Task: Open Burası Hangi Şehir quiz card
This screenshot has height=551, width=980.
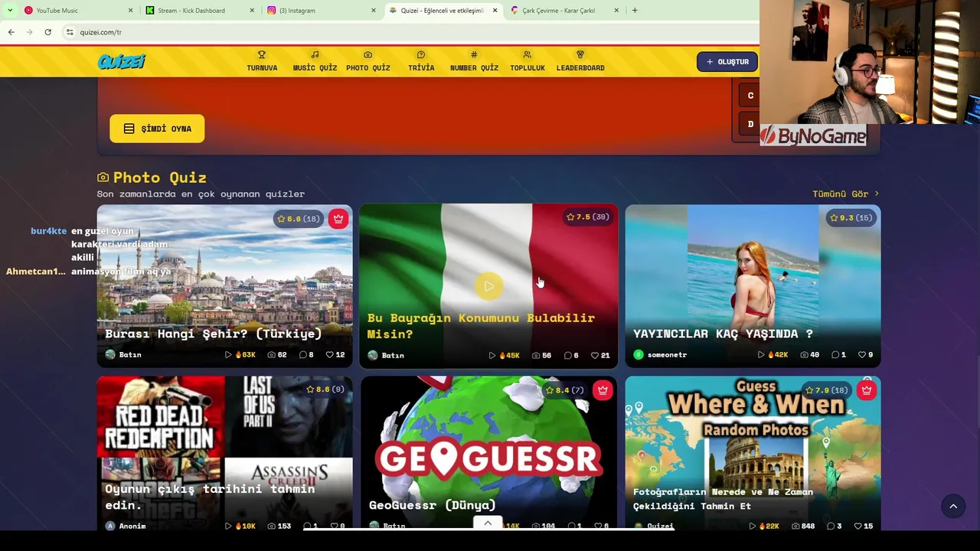Action: [x=224, y=285]
